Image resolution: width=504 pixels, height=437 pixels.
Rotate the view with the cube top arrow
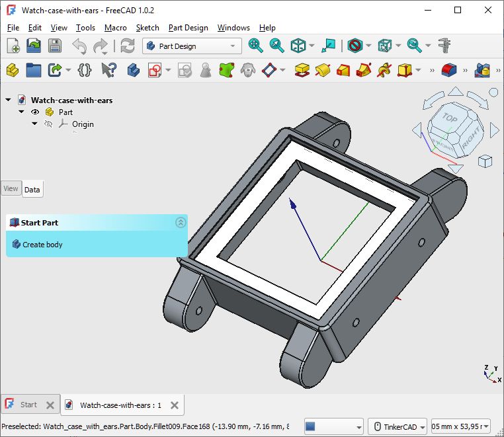456,92
